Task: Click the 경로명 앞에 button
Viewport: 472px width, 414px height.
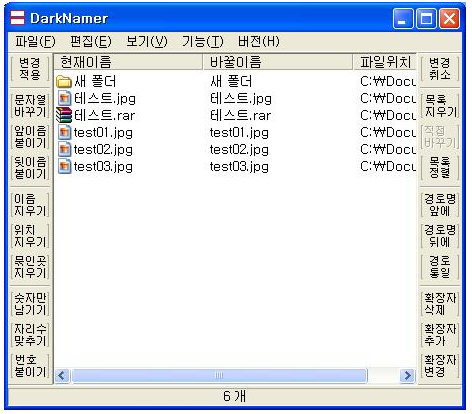Action: pos(440,205)
